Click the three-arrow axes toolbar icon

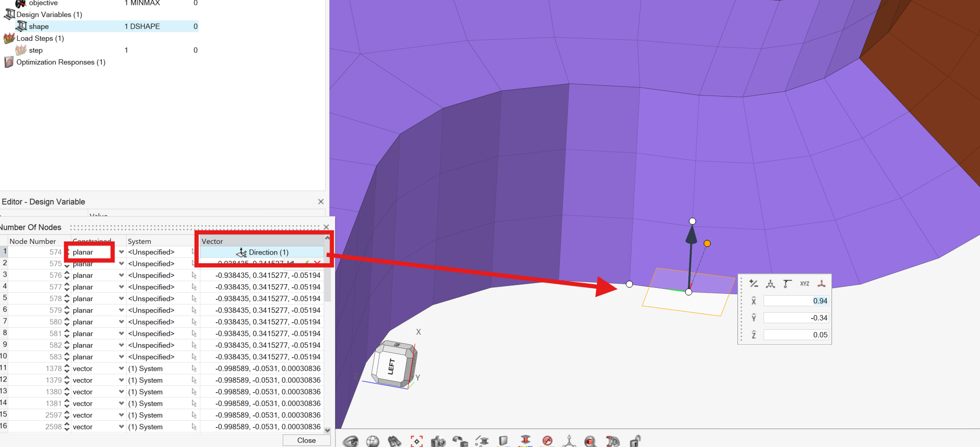(x=569, y=441)
